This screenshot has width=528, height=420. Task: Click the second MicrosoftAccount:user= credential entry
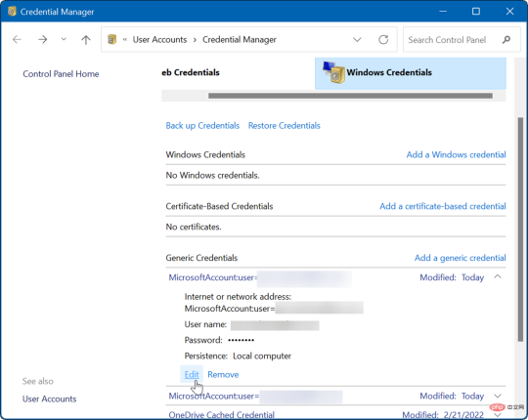(x=214, y=397)
